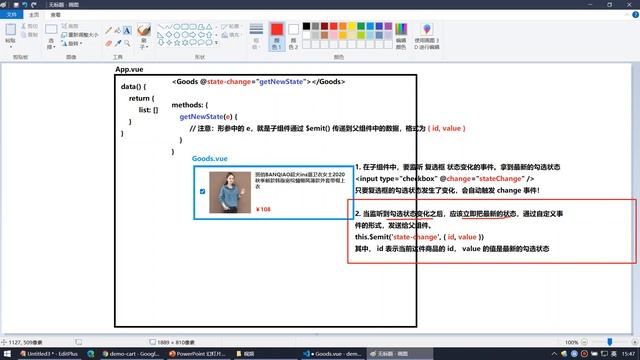Open the shape Outline dropdown
Viewport: 640px width, 360px height.
[231, 26]
